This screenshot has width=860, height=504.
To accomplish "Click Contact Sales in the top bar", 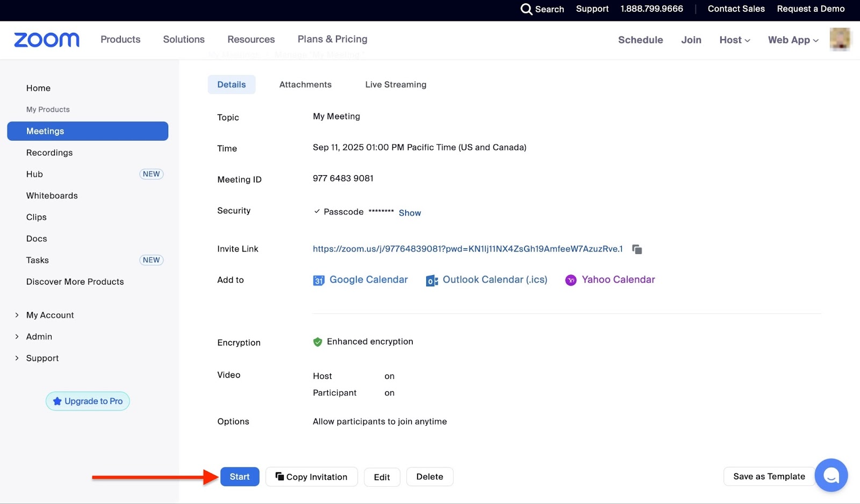I will (736, 9).
